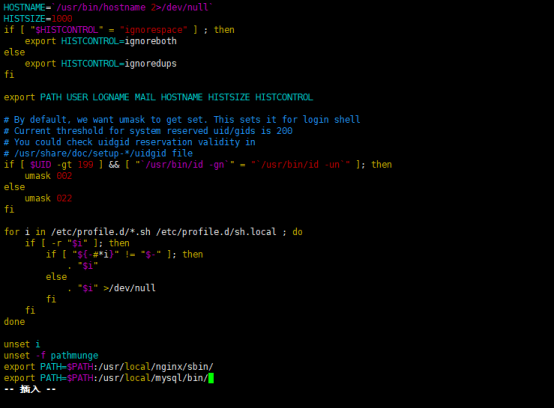
Task: Click the 'unset i' line
Action: 22,344
